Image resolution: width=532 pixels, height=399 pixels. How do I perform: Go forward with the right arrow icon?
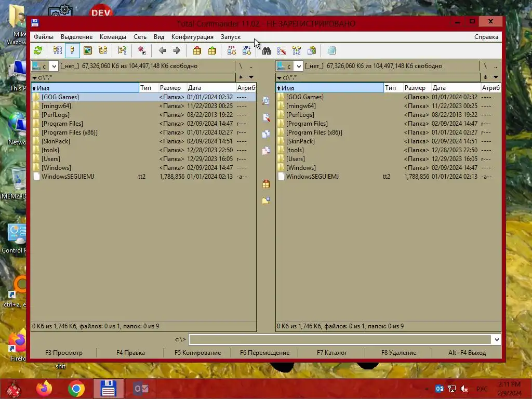click(177, 50)
